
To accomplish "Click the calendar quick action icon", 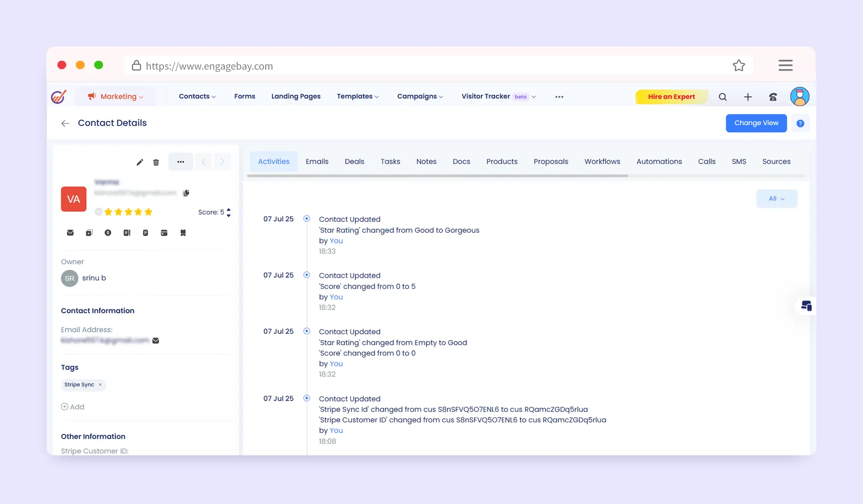I will (164, 233).
